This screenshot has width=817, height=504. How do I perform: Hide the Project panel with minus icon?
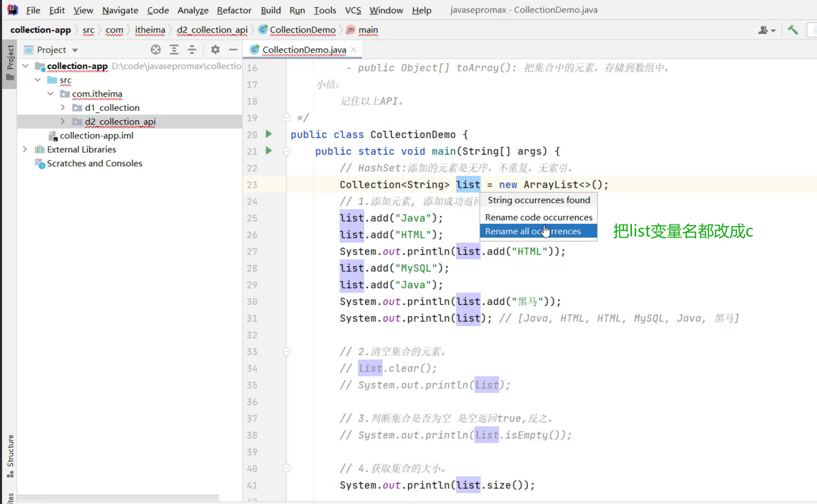233,50
